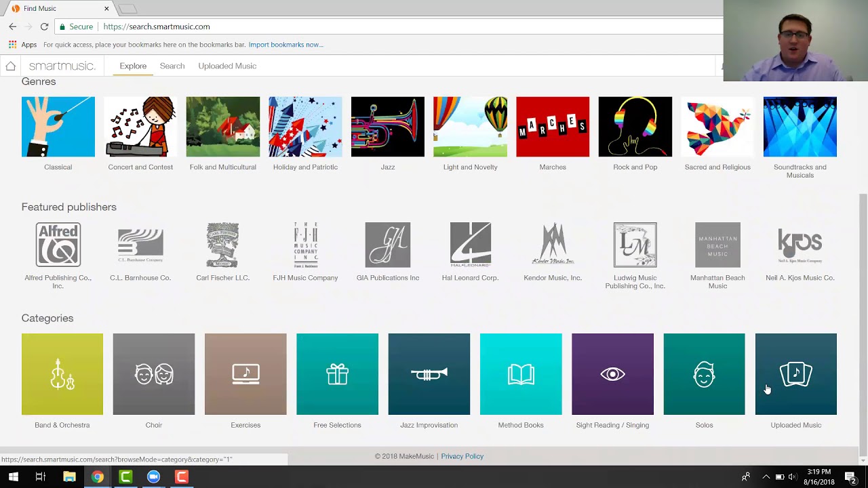Switch to Chrome in the taskbar
This screenshot has height=488, width=868.
tap(98, 477)
